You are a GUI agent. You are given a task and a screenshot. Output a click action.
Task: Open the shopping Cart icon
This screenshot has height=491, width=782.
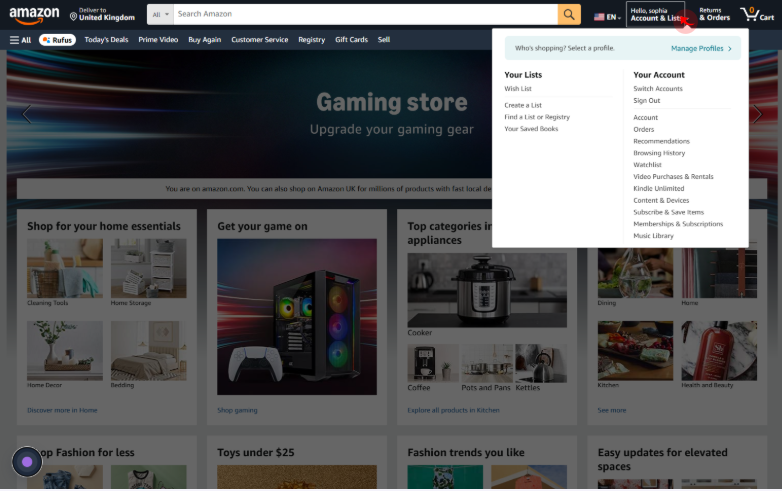757,14
